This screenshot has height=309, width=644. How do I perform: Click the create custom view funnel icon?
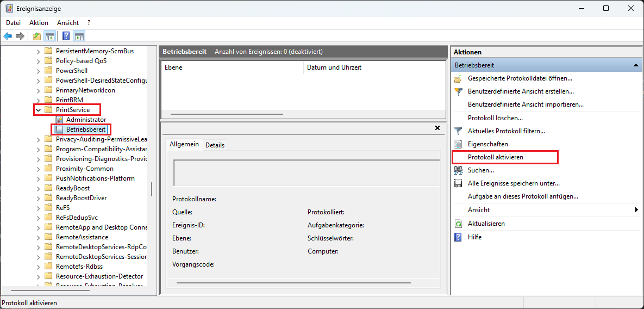coord(458,91)
